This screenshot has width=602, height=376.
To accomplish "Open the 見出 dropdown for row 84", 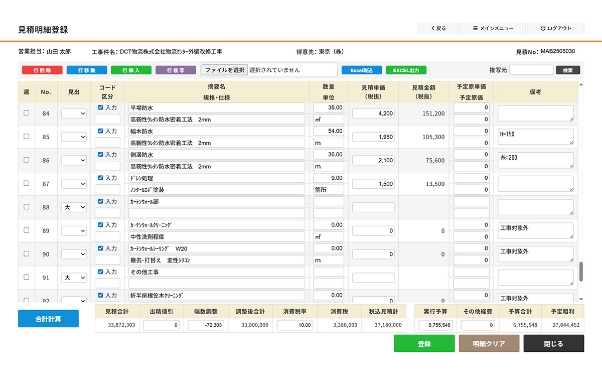I will pos(74,113).
